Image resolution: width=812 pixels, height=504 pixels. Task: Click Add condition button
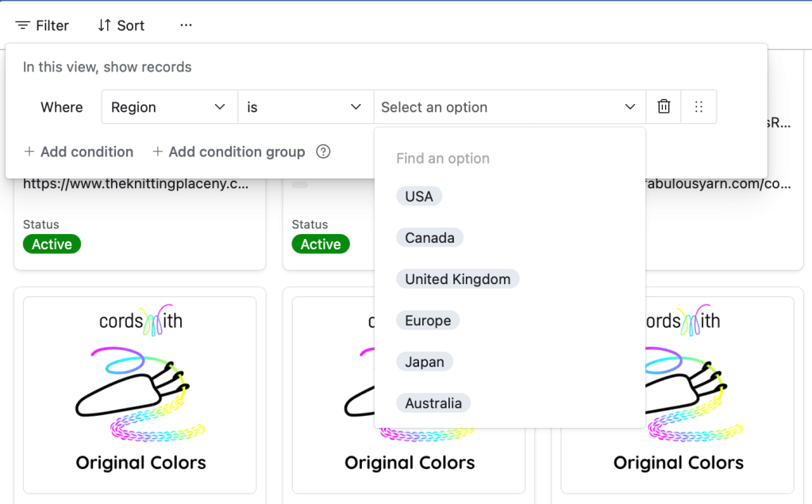click(79, 152)
